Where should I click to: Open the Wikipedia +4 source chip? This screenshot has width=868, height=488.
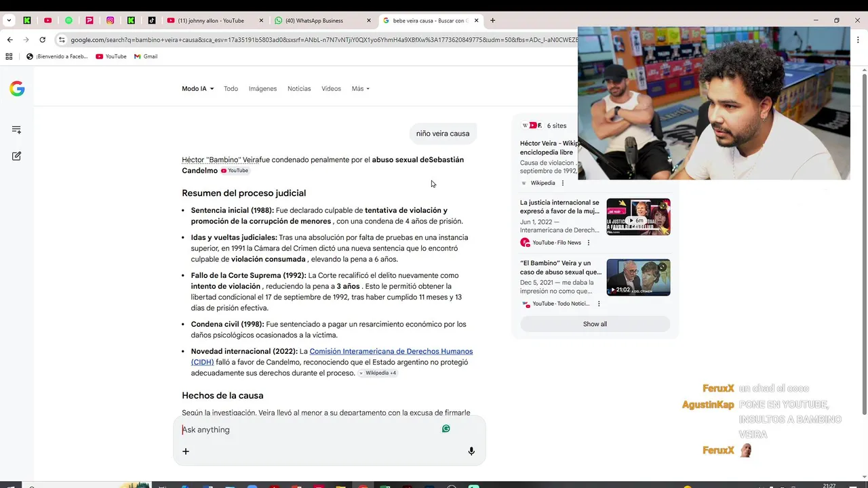tap(378, 373)
